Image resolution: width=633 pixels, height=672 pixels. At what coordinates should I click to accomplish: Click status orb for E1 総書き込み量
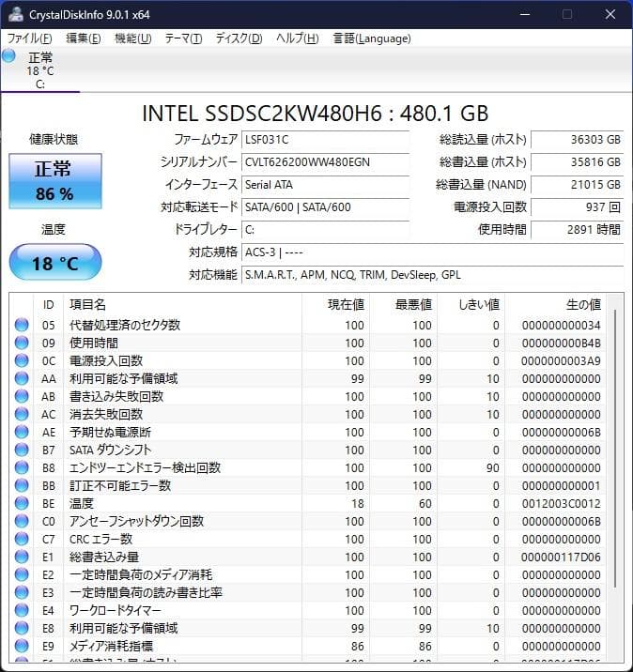tap(22, 557)
